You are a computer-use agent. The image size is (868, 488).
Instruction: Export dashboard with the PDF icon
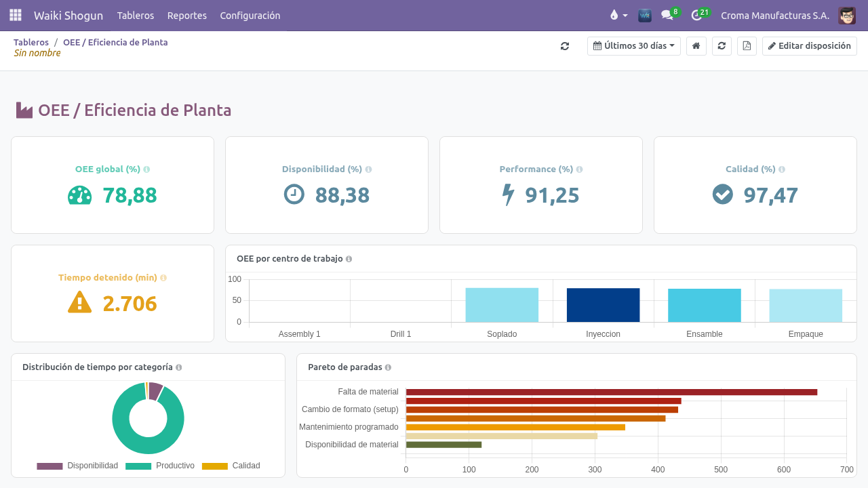click(x=747, y=46)
